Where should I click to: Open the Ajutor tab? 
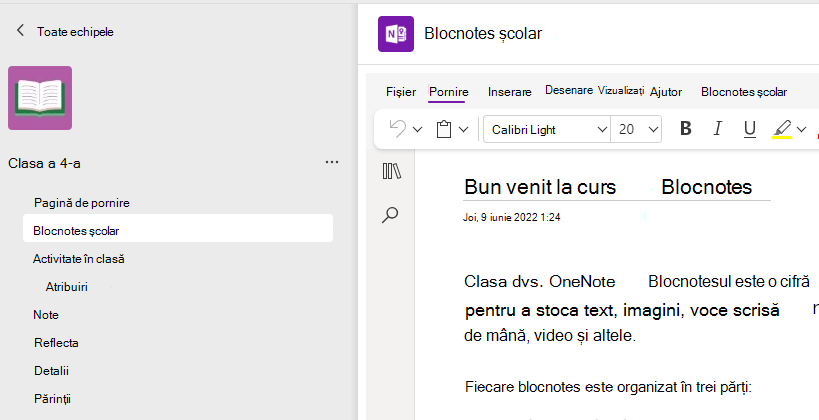[x=666, y=92]
